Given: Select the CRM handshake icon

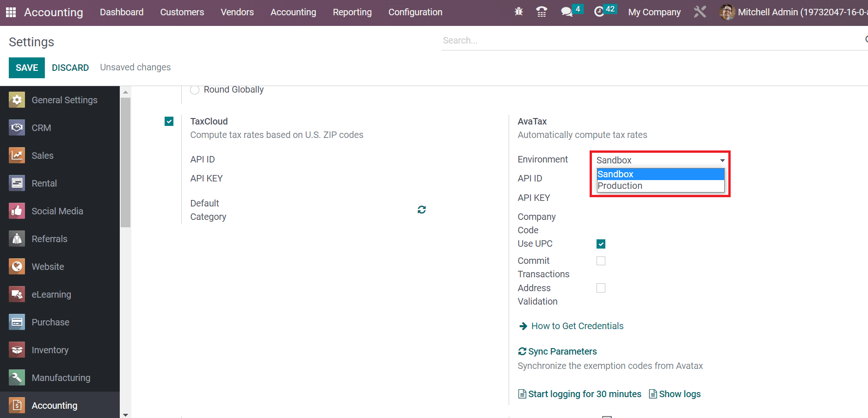Looking at the screenshot, I should pos(17,128).
